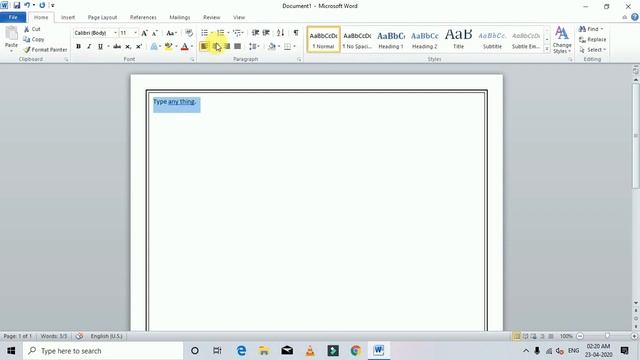Shrink the font size
This screenshot has height=360, width=640.
[155, 33]
